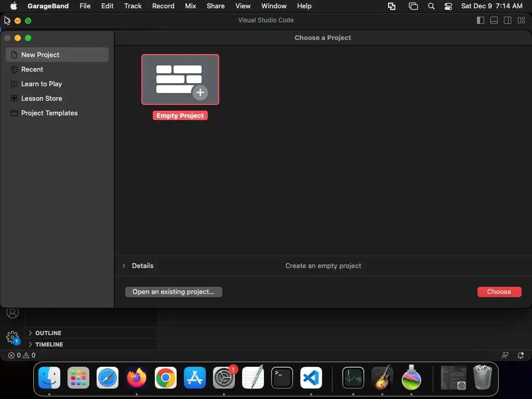This screenshot has height=399, width=532.
Task: Launch Google Chrome from the Dock
Action: tap(166, 378)
